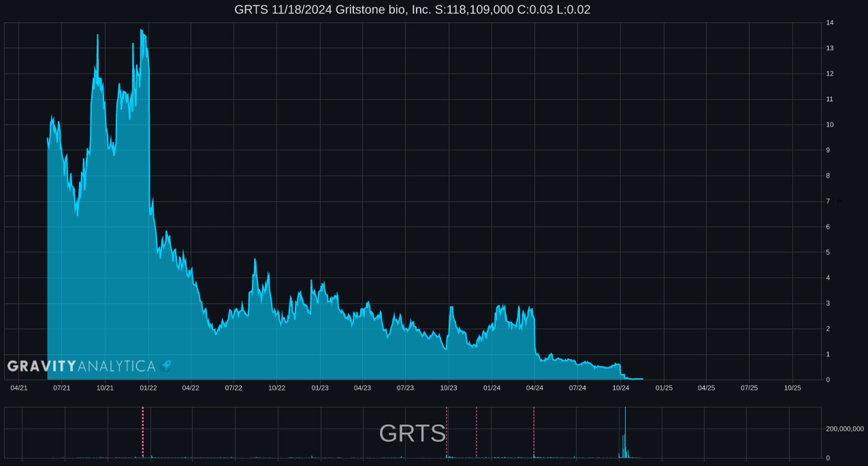Viewport: 868px width, 466px height.
Task: Click the 13 price label on the y-axis
Action: (x=830, y=48)
